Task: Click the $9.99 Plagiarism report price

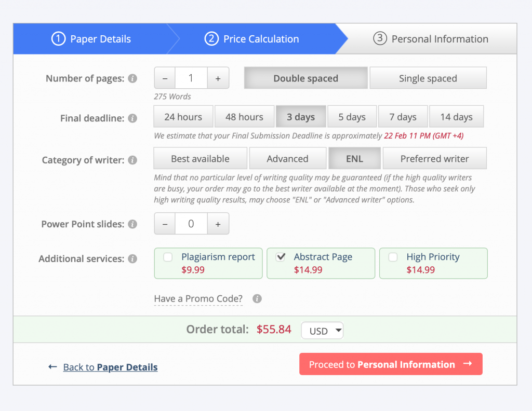Action: (193, 270)
